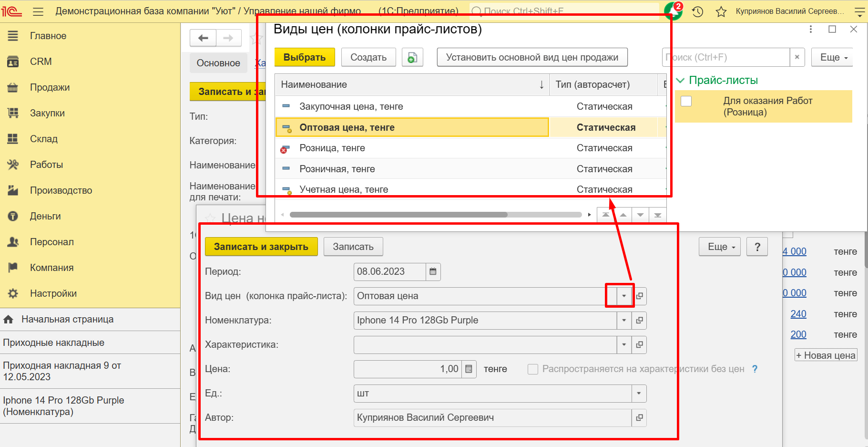Click the copy price type icon
Viewport: 868px width, 447px height.
tap(412, 57)
